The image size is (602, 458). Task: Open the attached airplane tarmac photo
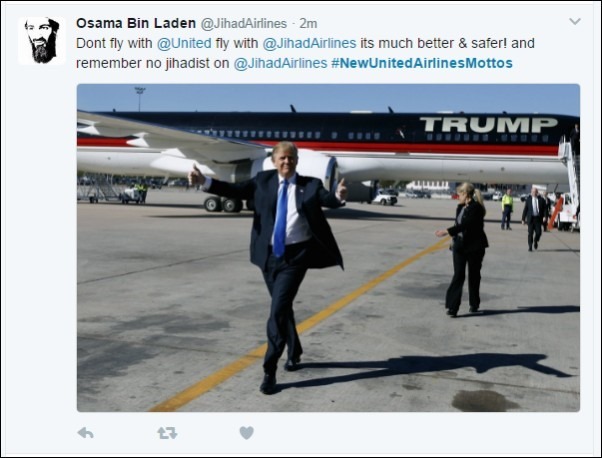328,248
